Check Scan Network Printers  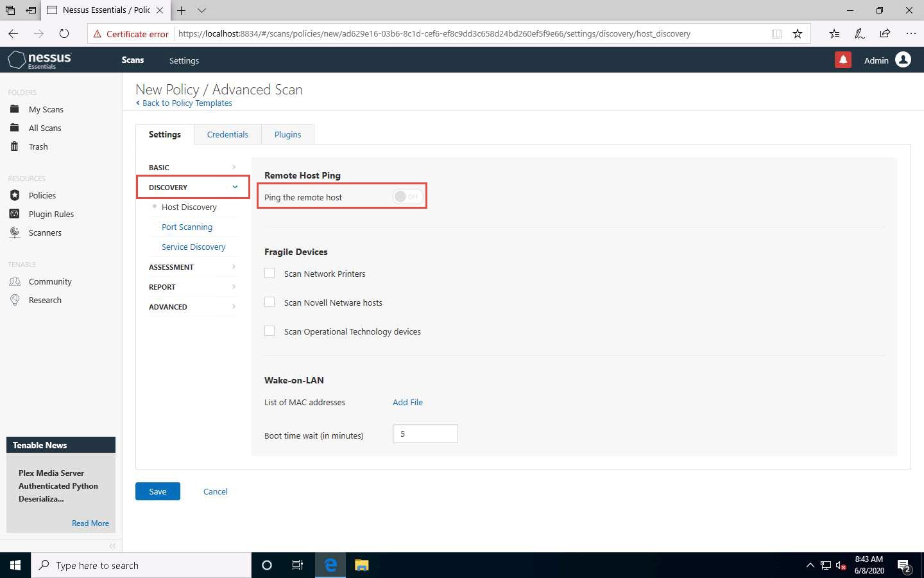[x=269, y=273]
